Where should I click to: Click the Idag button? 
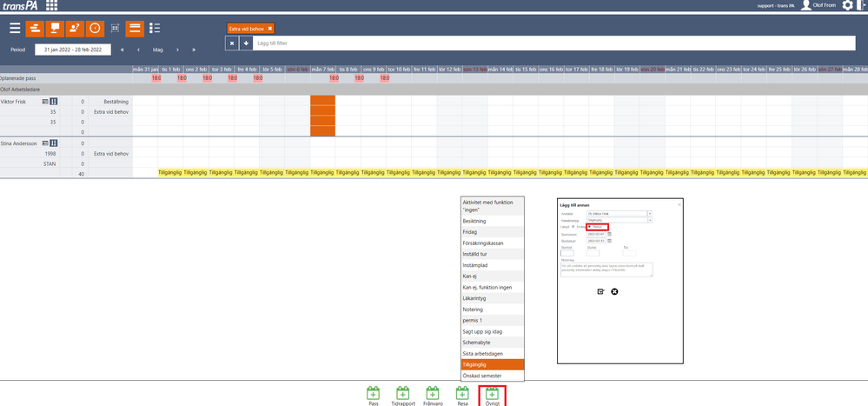coord(158,50)
